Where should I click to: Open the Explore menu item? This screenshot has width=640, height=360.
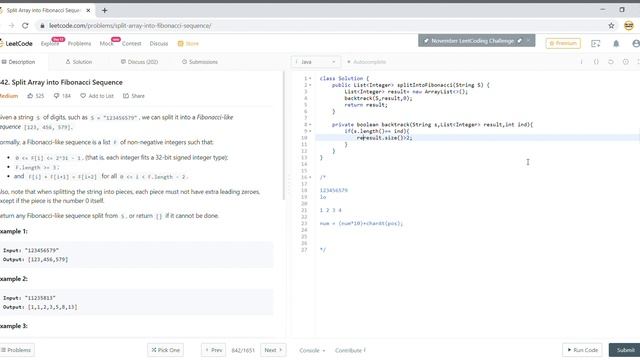click(x=50, y=44)
